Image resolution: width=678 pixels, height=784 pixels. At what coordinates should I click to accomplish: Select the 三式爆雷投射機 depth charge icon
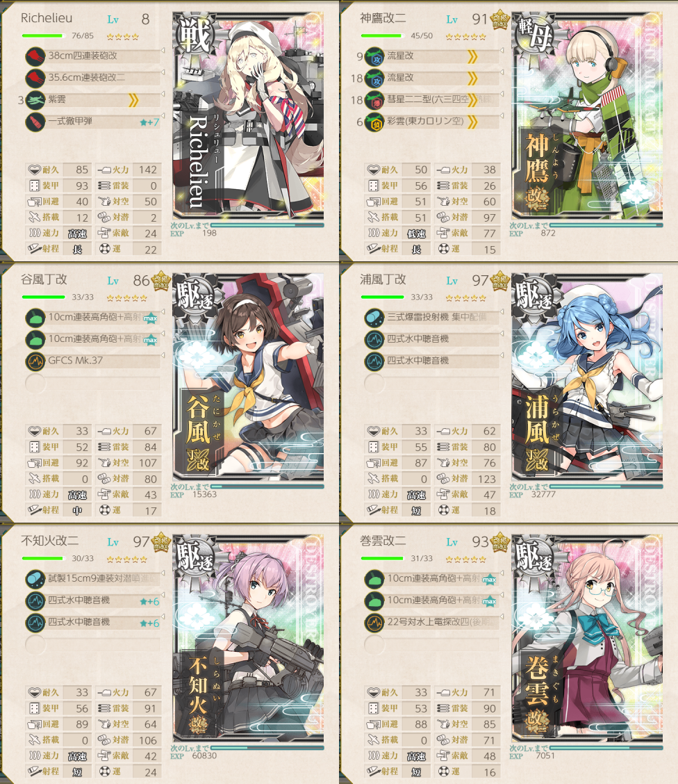(x=374, y=317)
